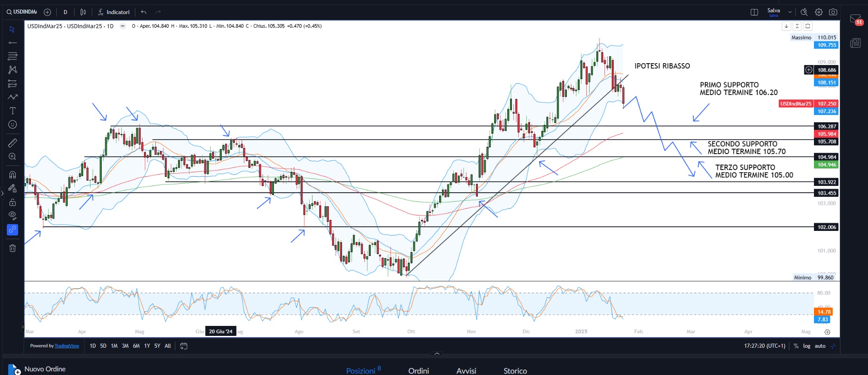868x375 pixels.
Task: Open the messages inbox with 51 badge
Action: 855,19
